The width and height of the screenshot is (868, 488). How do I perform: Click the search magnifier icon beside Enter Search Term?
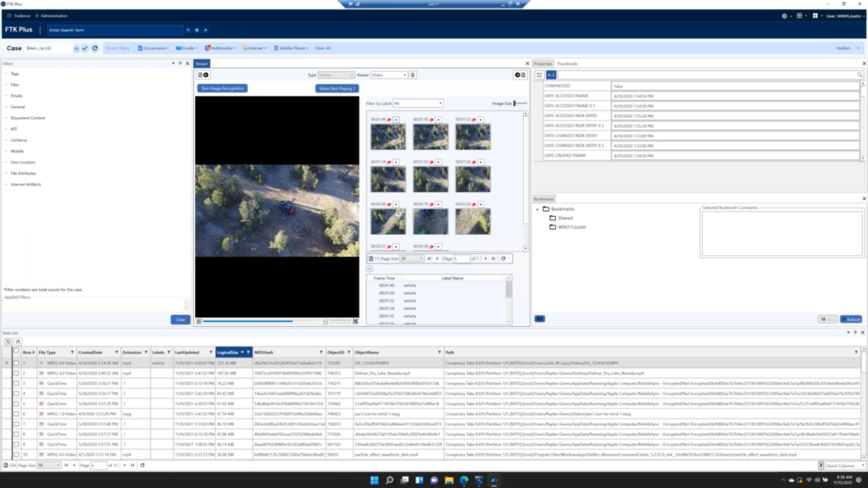point(188,30)
